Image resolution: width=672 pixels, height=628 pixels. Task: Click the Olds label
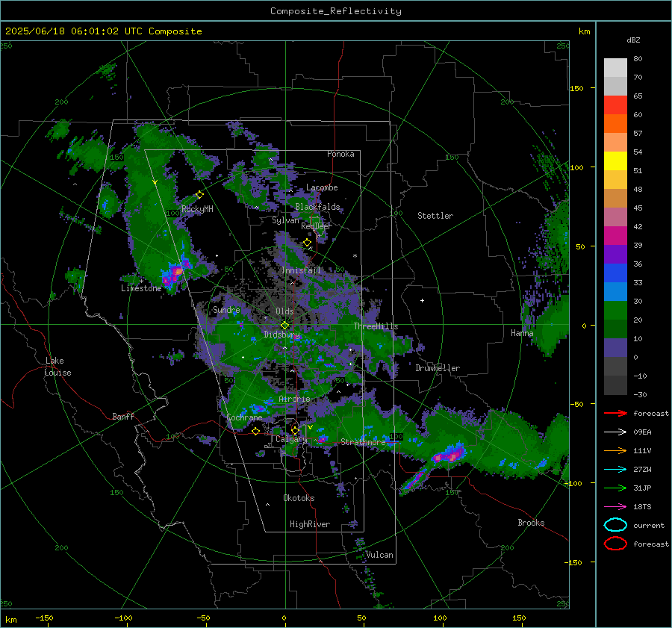click(284, 311)
